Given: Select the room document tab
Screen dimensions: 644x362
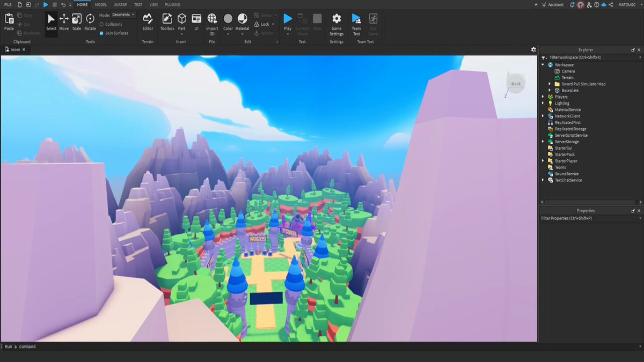Looking at the screenshot, I should click(15, 49).
